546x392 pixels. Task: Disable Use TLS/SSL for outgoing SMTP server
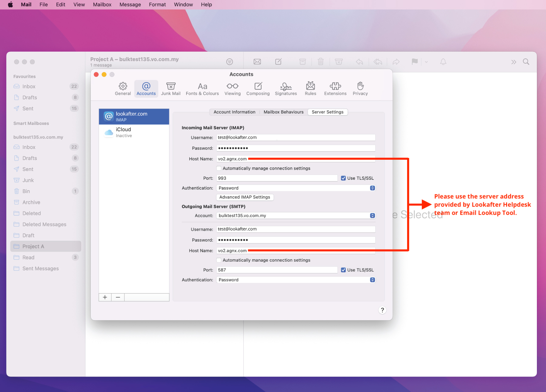(x=343, y=270)
